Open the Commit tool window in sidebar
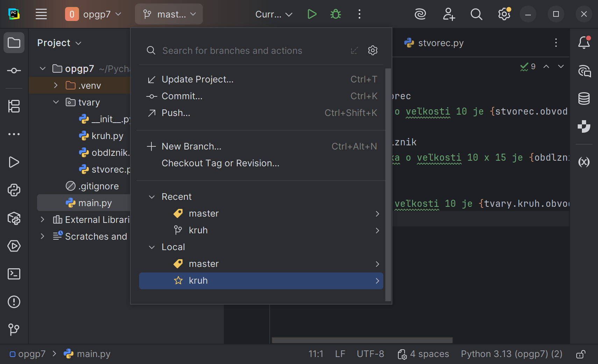598x364 pixels. [x=14, y=71]
